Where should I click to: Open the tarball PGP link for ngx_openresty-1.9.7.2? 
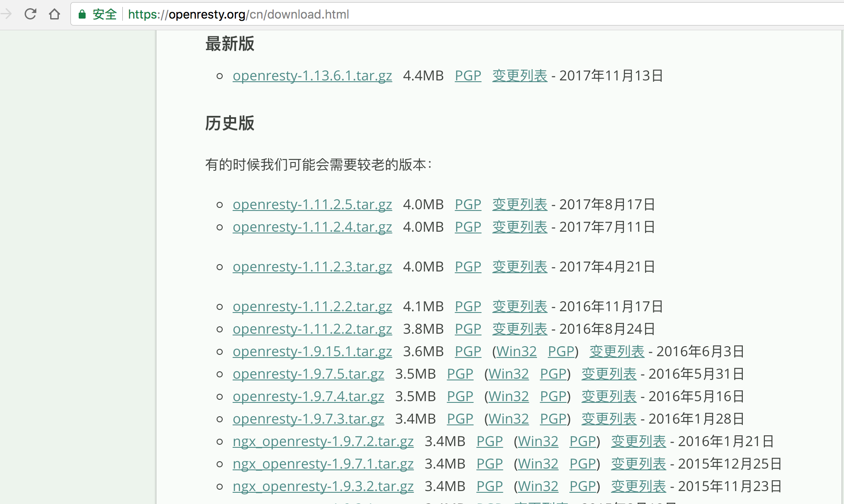[x=489, y=441]
